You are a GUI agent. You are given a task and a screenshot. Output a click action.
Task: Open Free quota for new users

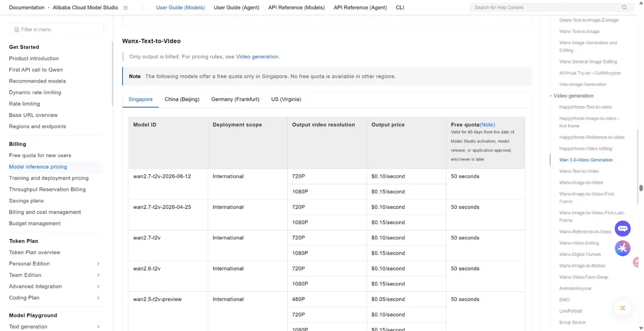coord(40,156)
